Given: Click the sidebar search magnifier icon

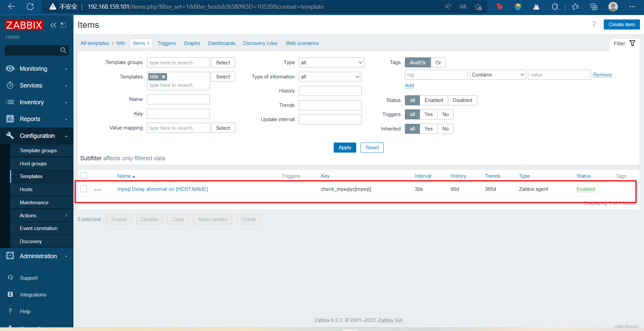Looking at the screenshot, I should 63,50.
